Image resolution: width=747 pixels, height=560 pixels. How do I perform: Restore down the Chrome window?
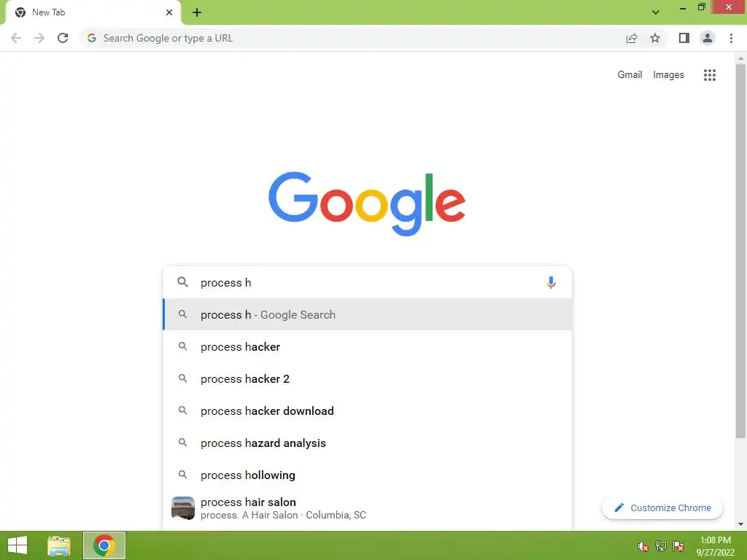[x=701, y=7]
